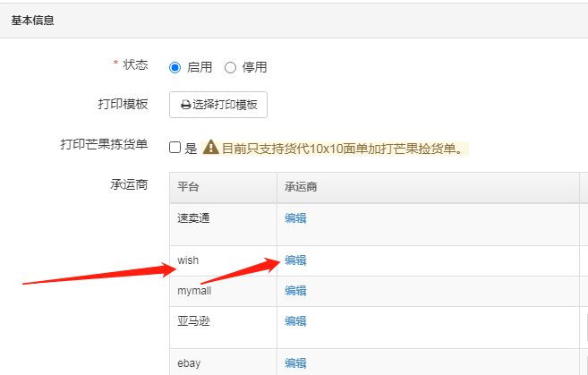Click the 基本信息 section header

coord(32,21)
